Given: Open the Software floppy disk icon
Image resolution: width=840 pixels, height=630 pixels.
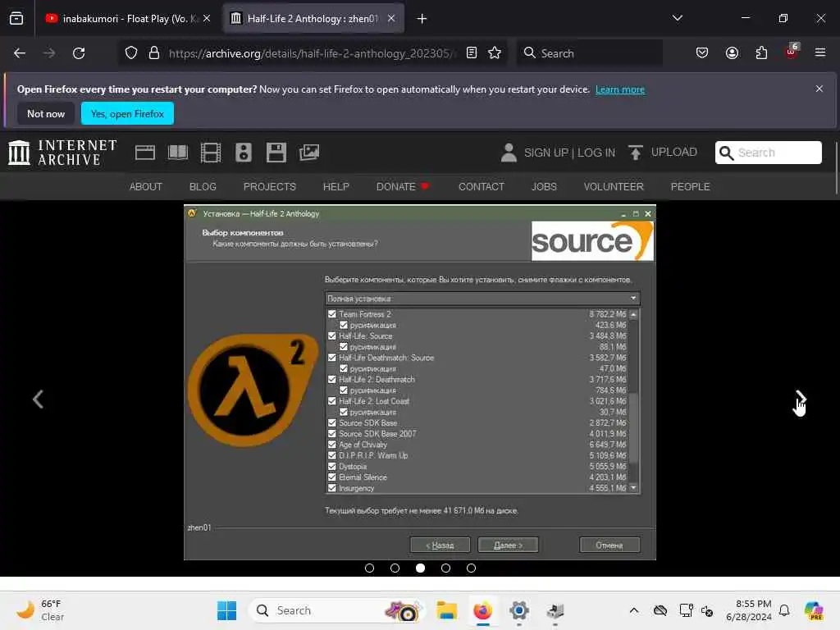Looking at the screenshot, I should coord(276,153).
